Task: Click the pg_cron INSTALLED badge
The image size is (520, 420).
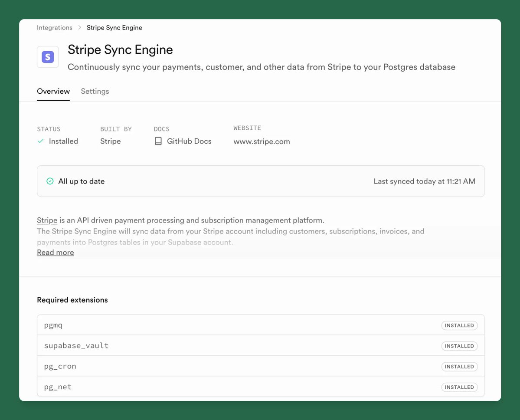Action: click(x=459, y=367)
